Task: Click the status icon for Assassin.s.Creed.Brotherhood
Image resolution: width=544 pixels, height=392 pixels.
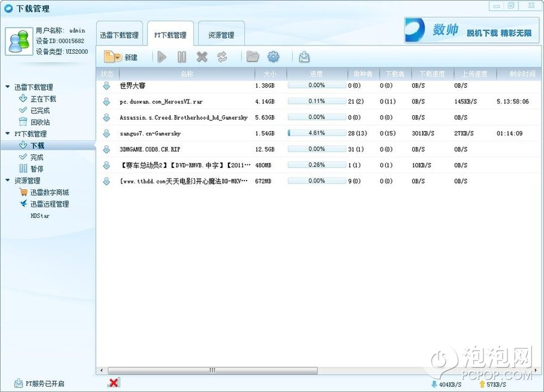Action: point(107,117)
